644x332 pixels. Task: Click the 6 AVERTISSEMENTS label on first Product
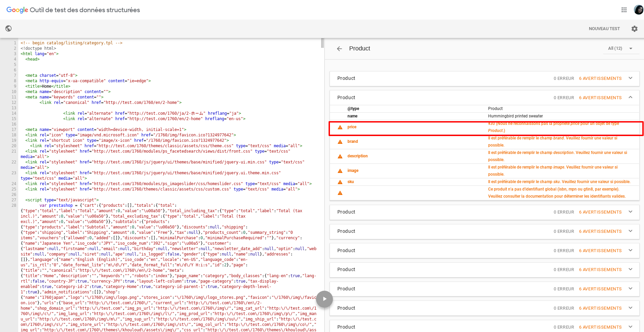600,78
